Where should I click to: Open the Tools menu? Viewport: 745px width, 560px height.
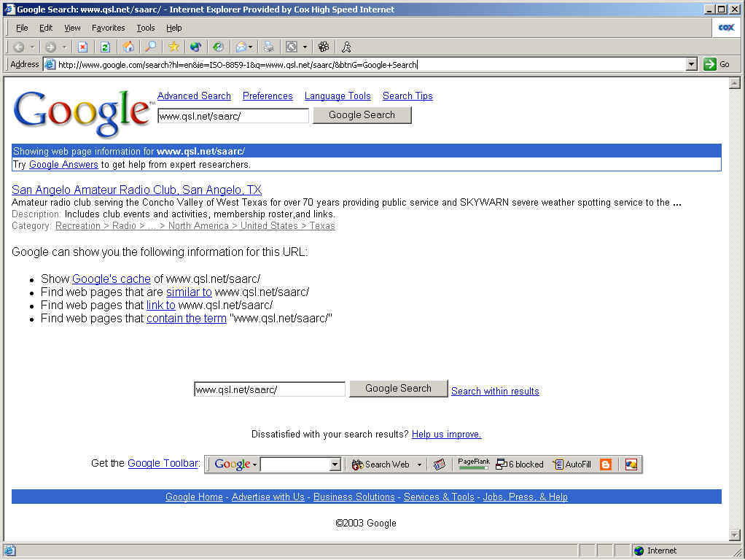pyautogui.click(x=146, y=28)
